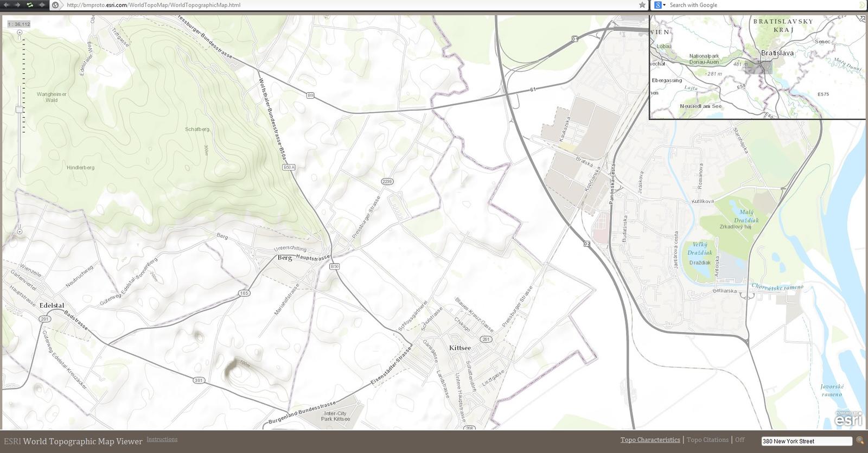Click the magnifier search icon beside address box
Screen dimensions: 868x453
pyautogui.click(x=860, y=441)
